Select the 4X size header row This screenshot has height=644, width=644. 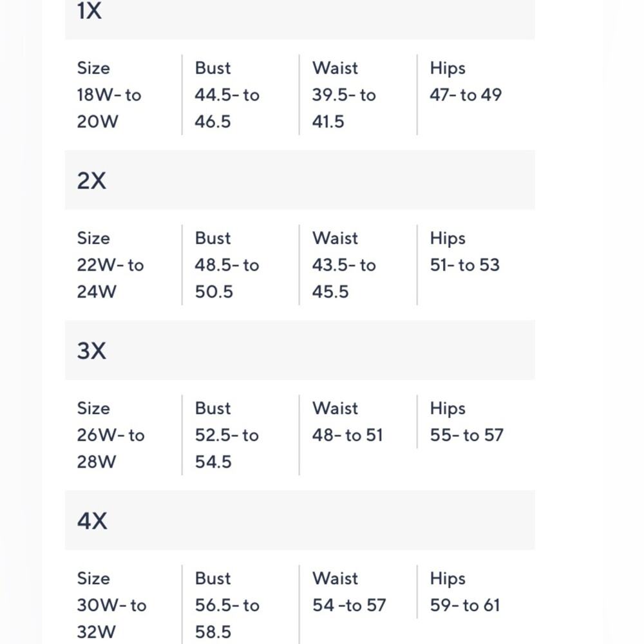pyautogui.click(x=300, y=520)
